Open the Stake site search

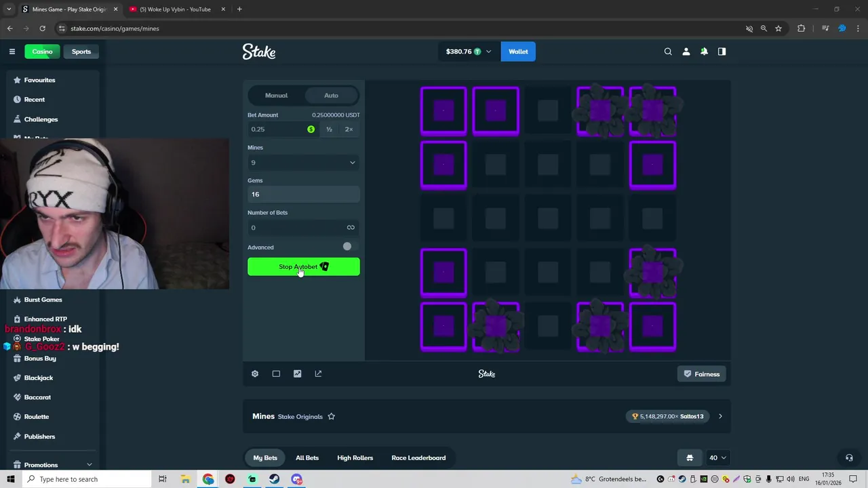point(668,52)
